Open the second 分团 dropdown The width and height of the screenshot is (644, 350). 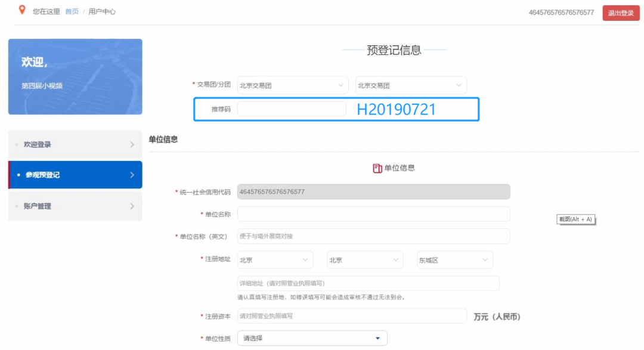410,85
